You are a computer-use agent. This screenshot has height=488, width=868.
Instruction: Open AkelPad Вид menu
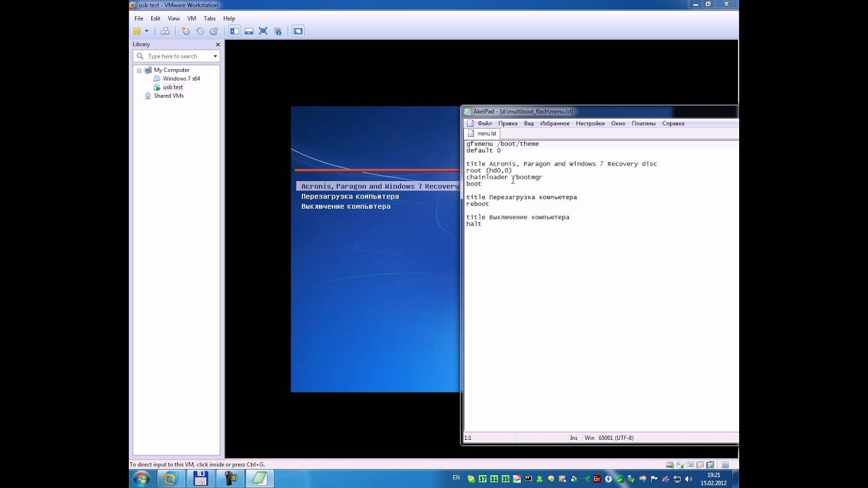pyautogui.click(x=529, y=123)
